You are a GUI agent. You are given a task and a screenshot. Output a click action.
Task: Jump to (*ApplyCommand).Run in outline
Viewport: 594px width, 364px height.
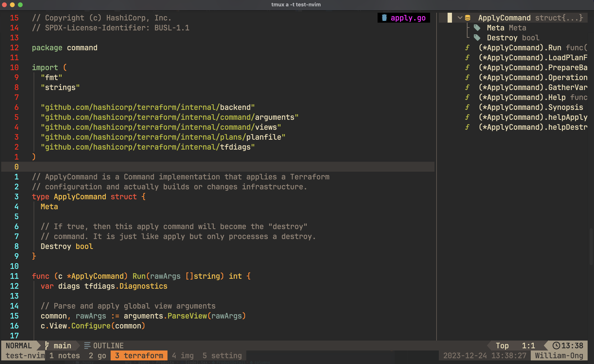533,48
